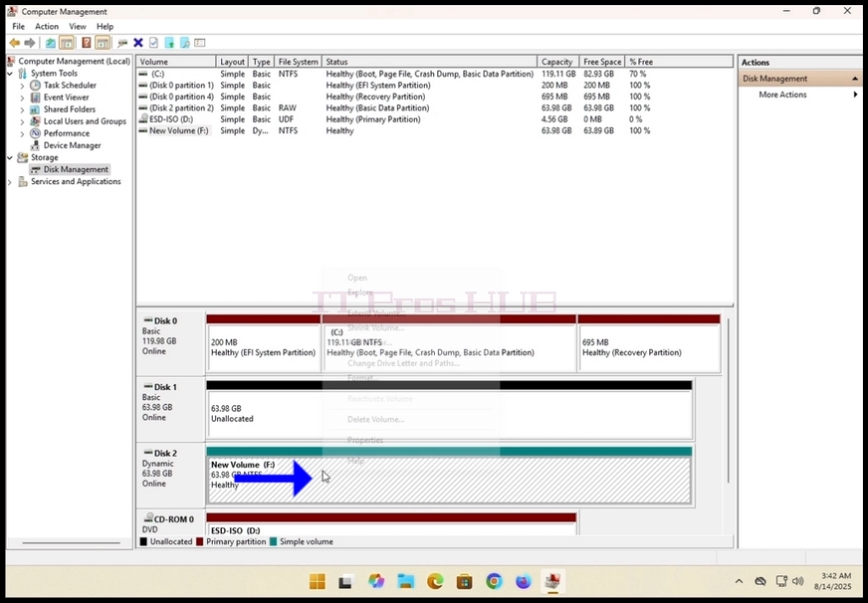Sort by the File System column header
Image resolution: width=868 pixels, height=603 pixels.
[x=298, y=62]
